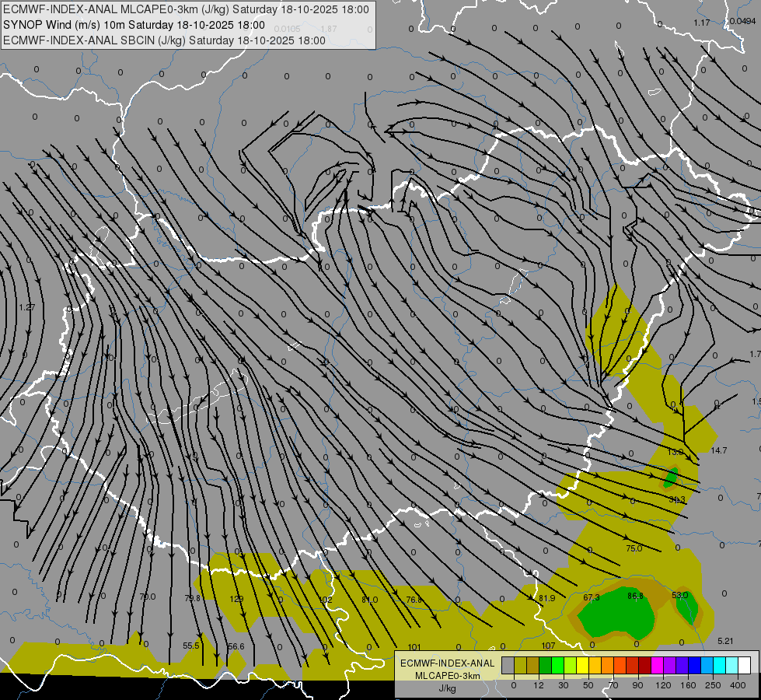Click the 79.0 value on the map
Viewport: 761px width, 700px height.
click(x=147, y=597)
